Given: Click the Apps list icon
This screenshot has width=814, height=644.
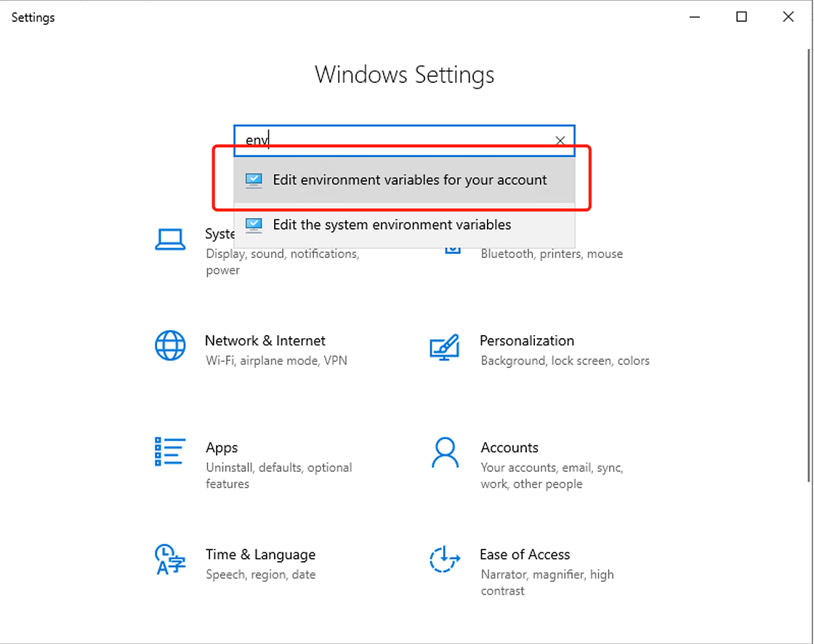Looking at the screenshot, I should click(170, 451).
